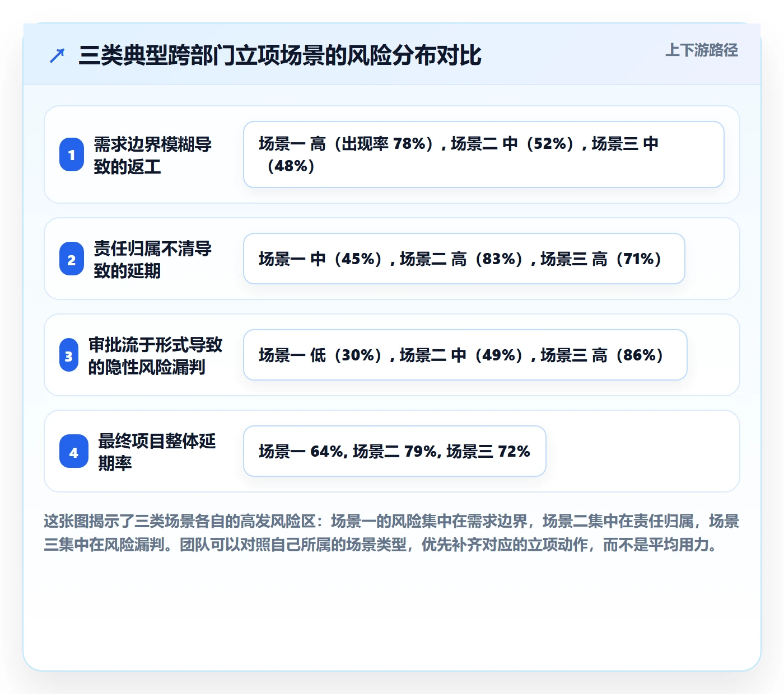Click the value box starting 场景一 高（出现率 78%）
This screenshot has width=784, height=694.
tap(484, 154)
